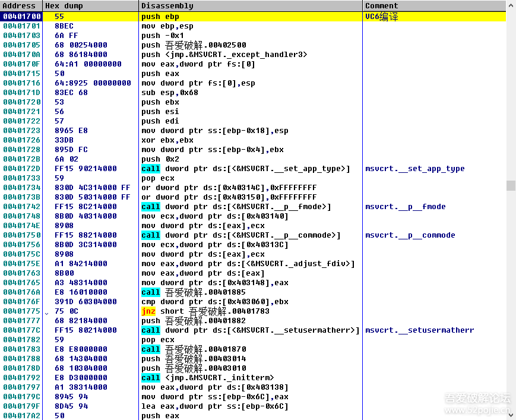Click msvcrt.__setusermatherr comment
This screenshot has width=516, height=420.
pos(420,330)
